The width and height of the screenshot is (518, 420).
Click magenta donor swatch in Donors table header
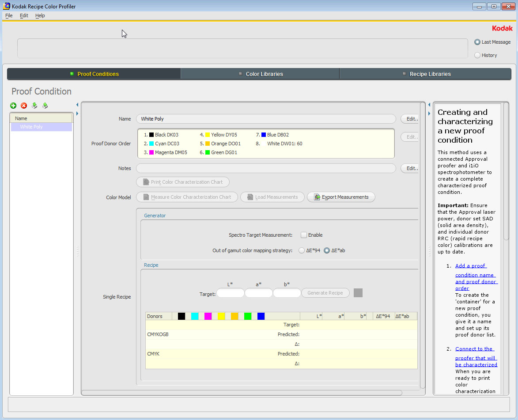tap(208, 316)
